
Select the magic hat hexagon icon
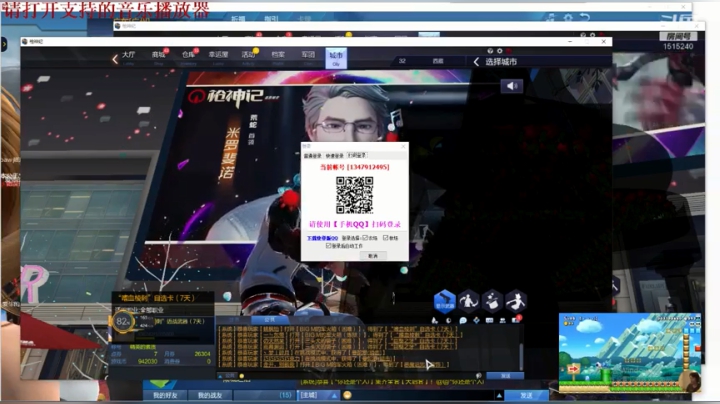[x=492, y=302]
